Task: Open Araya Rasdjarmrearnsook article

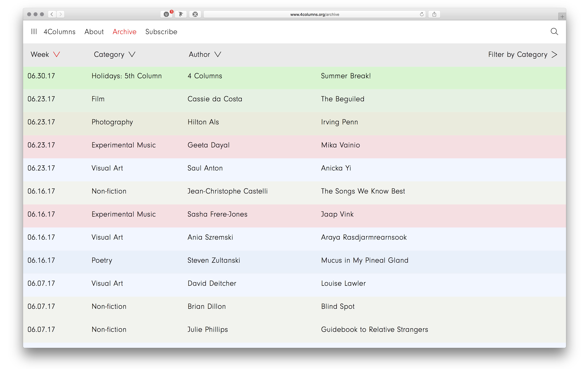Action: coord(364,237)
